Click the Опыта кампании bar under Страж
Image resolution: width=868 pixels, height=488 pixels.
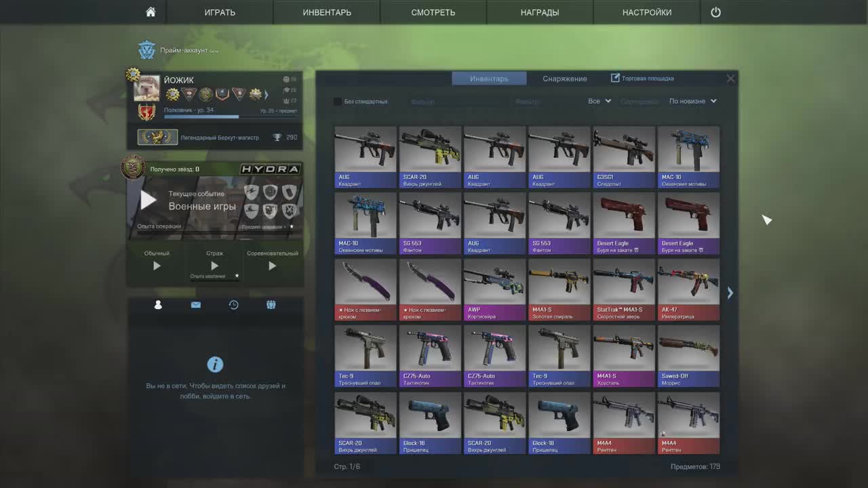[214, 279]
